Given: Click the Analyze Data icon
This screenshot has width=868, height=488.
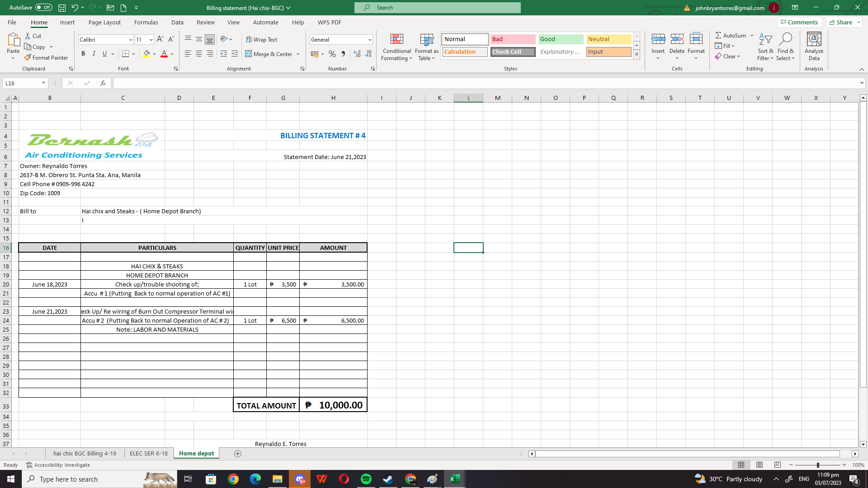Looking at the screenshot, I should pos(814,47).
